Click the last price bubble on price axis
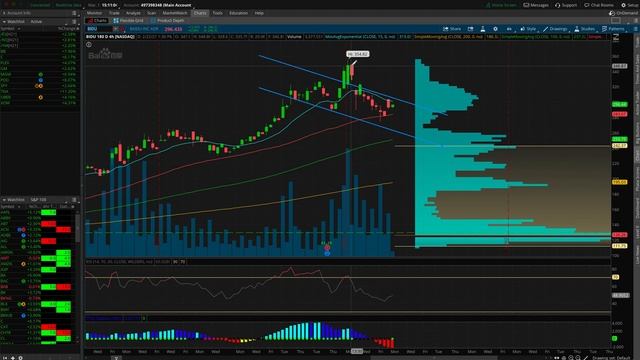Image resolution: width=640 pixels, height=360 pixels. tap(619, 104)
